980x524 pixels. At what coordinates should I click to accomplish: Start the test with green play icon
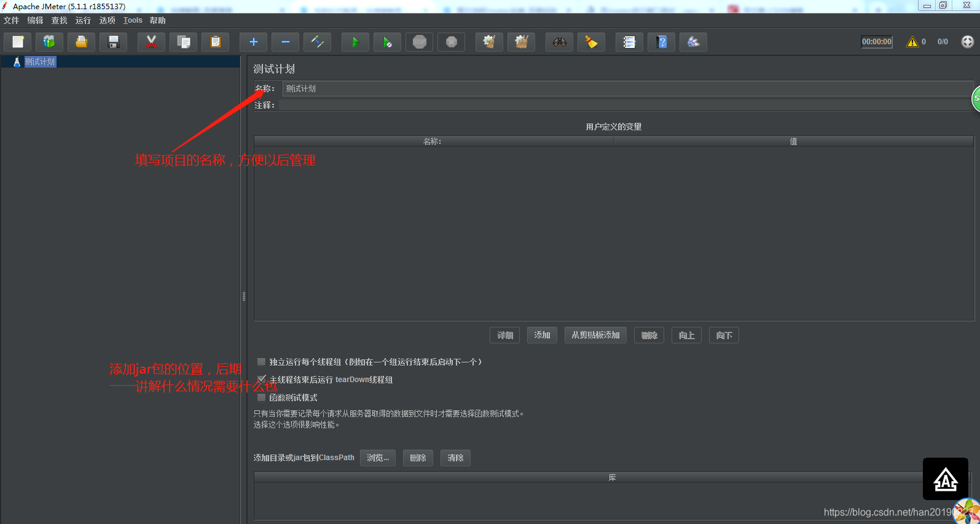[355, 42]
